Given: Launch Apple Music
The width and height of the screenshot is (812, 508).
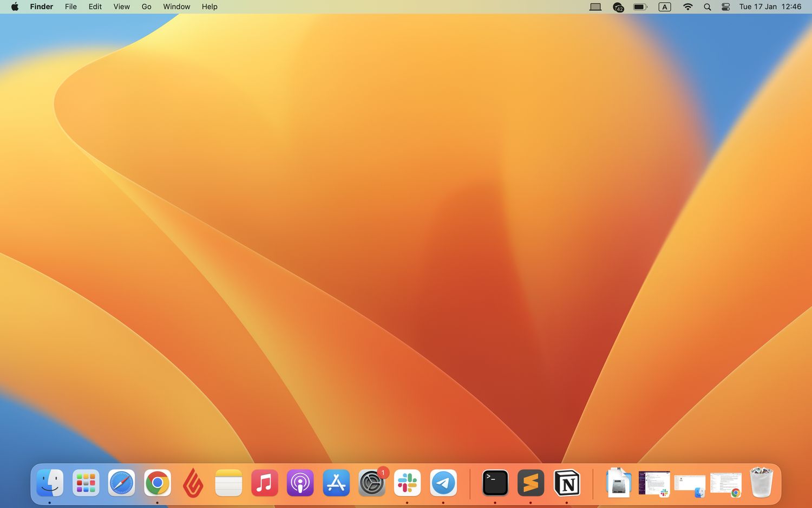Looking at the screenshot, I should point(264,483).
